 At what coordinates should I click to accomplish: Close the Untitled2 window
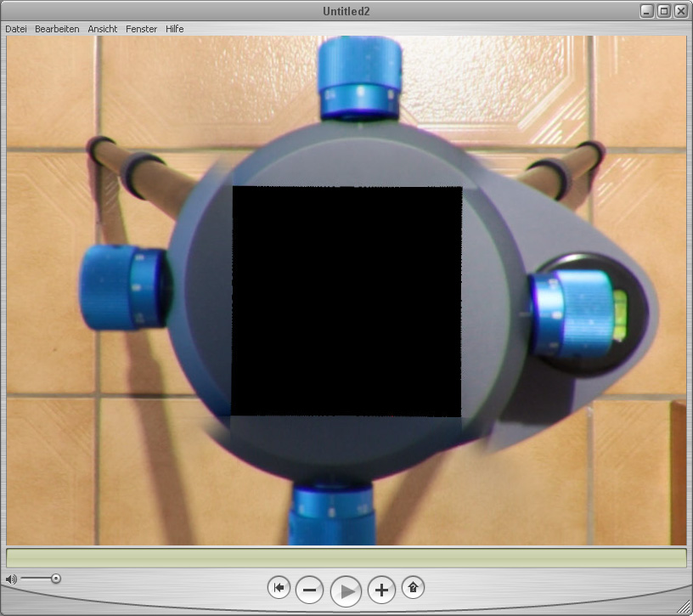pyautogui.click(x=680, y=11)
